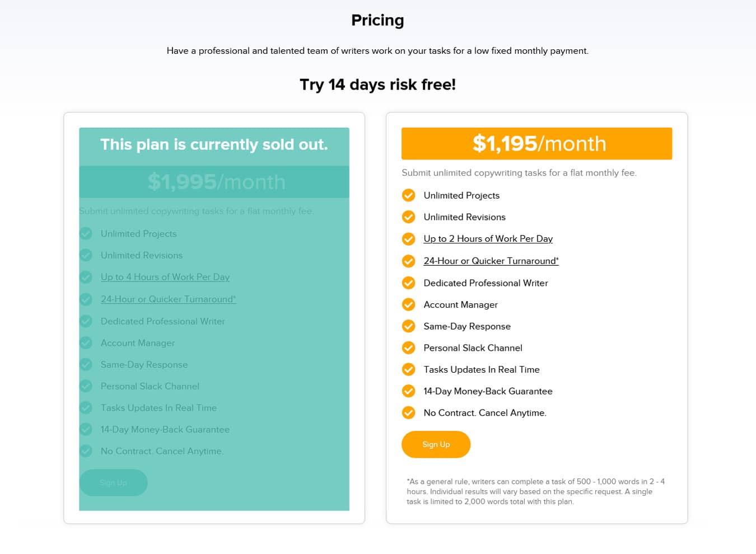756x554 pixels.
Task: Click the orange checkmark next to Dedicated Professional Writer
Action: click(x=409, y=283)
